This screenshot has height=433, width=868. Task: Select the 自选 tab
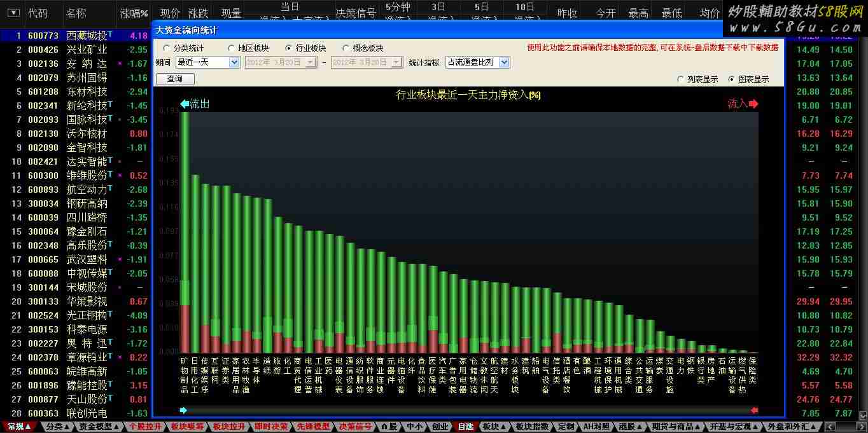click(x=465, y=427)
